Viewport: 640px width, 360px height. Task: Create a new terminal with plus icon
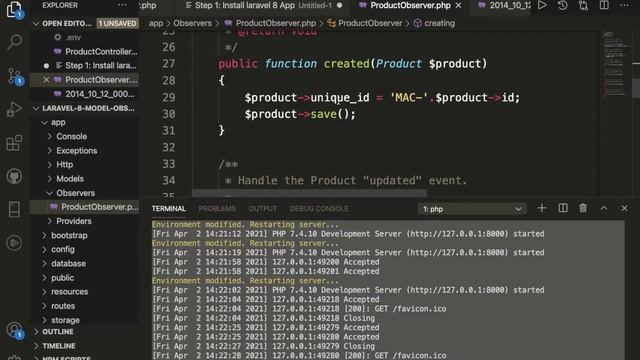(x=542, y=208)
